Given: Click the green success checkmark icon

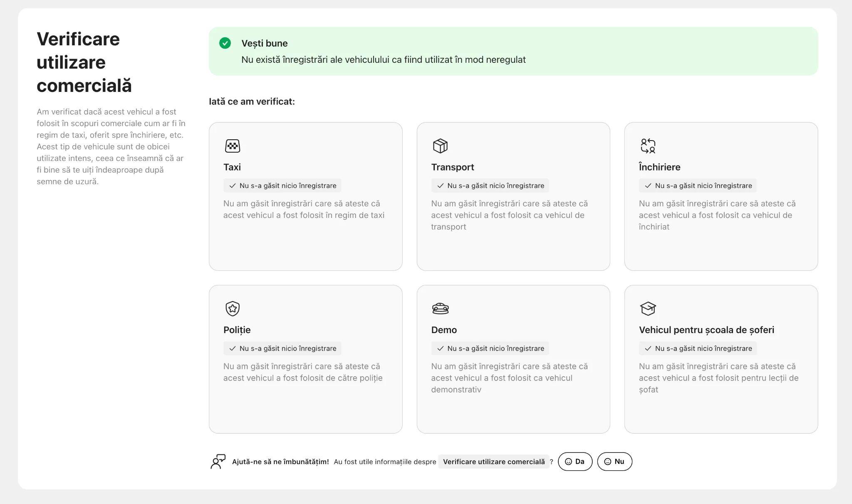Looking at the screenshot, I should tap(225, 43).
